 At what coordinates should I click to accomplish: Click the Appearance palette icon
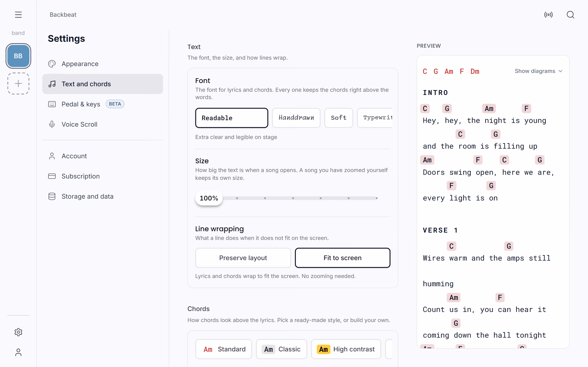click(x=52, y=64)
